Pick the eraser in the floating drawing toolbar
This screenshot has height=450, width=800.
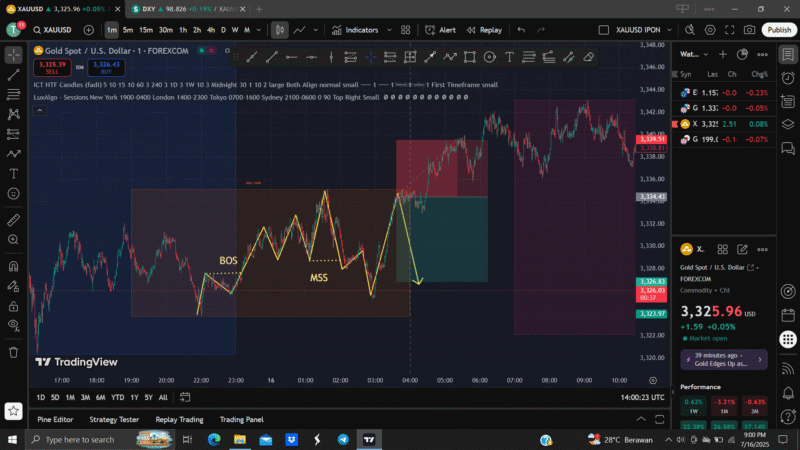click(588, 56)
